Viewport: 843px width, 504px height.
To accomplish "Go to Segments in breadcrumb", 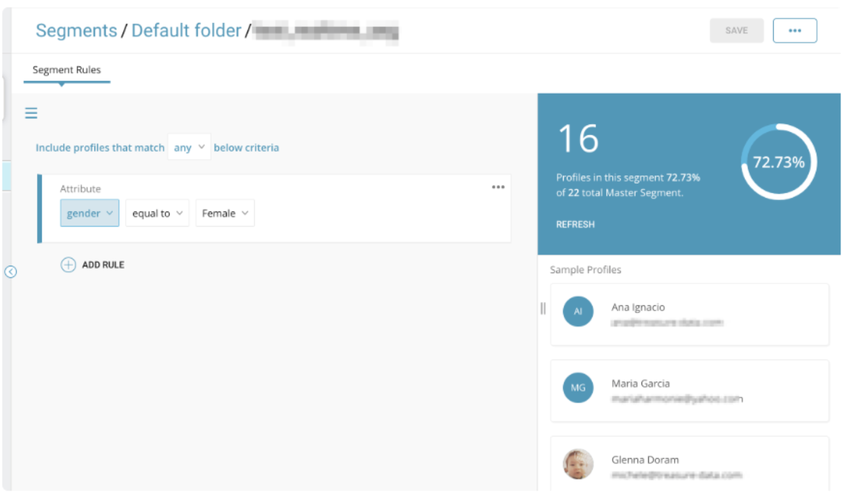I will (x=76, y=30).
